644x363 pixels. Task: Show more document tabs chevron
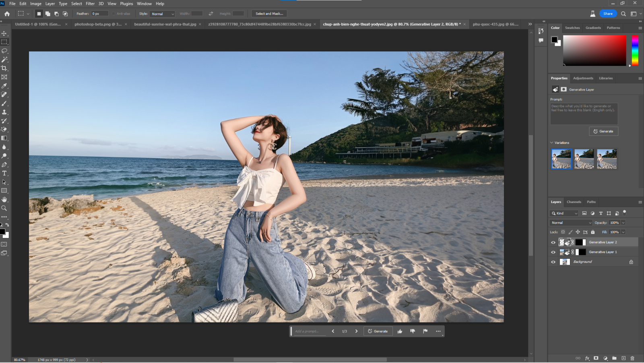(x=530, y=24)
